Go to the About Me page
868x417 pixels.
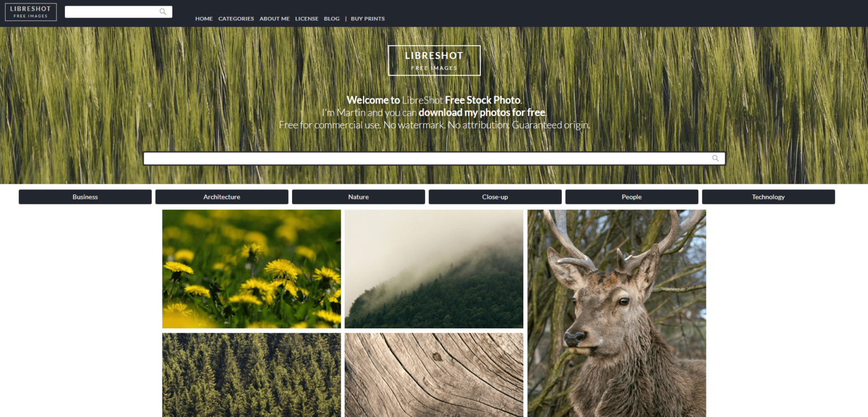pos(274,19)
